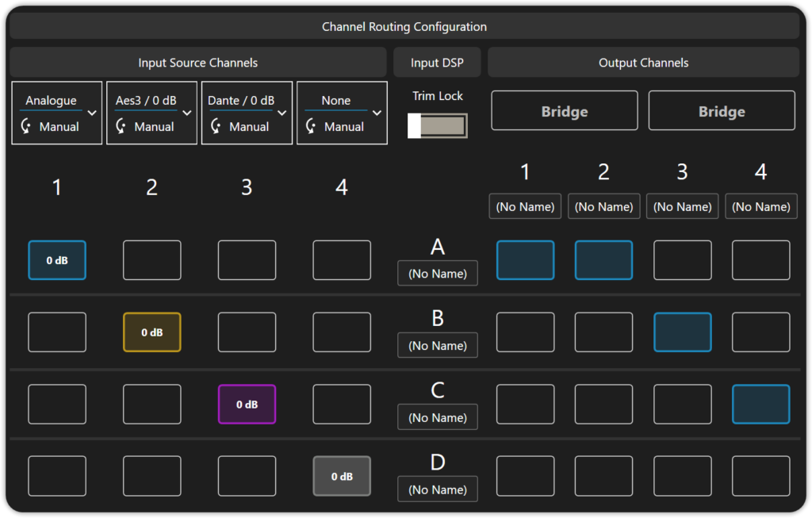
Task: Toggle the Trim Lock switch
Action: tap(437, 126)
